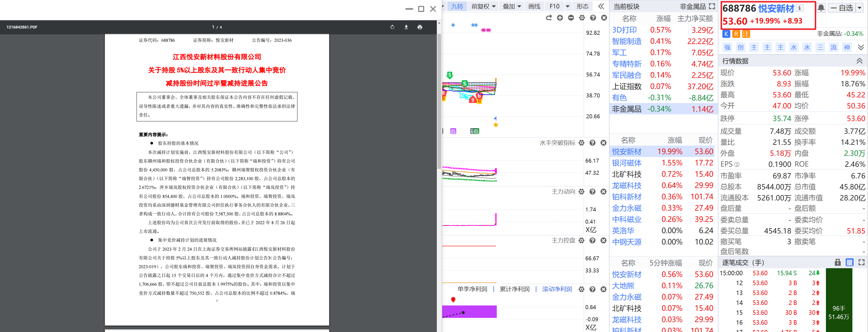The width and height of the screenshot is (868, 332).
Task: Expand 逐笔成交 panel to fullscreen
Action: 861,263
